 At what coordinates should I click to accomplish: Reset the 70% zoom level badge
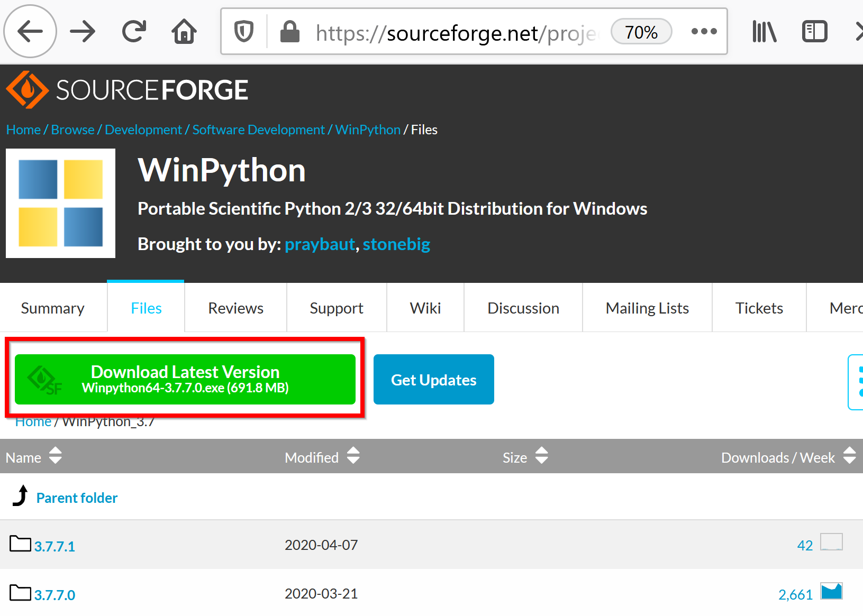click(641, 32)
